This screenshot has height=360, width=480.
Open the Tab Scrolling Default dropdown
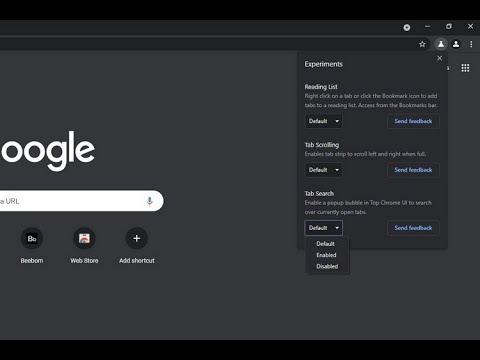[323, 170]
